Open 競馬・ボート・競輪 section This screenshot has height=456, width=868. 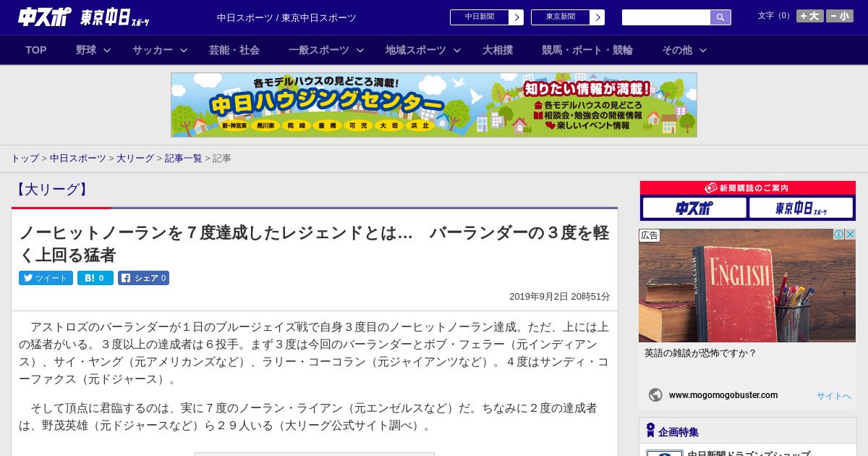pyautogui.click(x=587, y=50)
